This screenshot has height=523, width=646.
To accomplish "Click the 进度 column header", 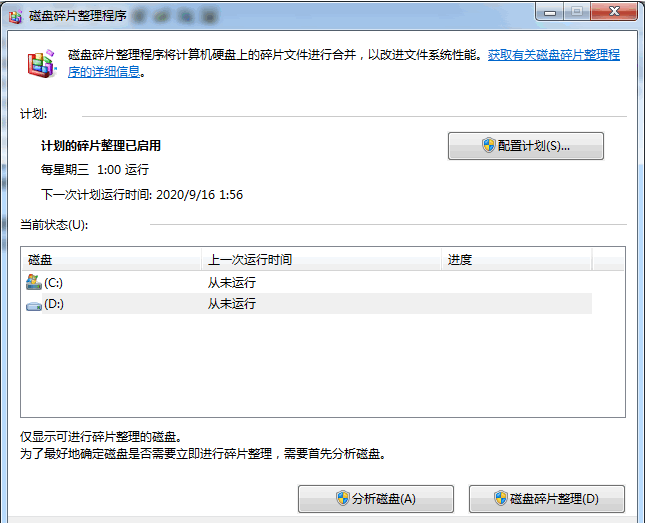I will click(x=515, y=260).
